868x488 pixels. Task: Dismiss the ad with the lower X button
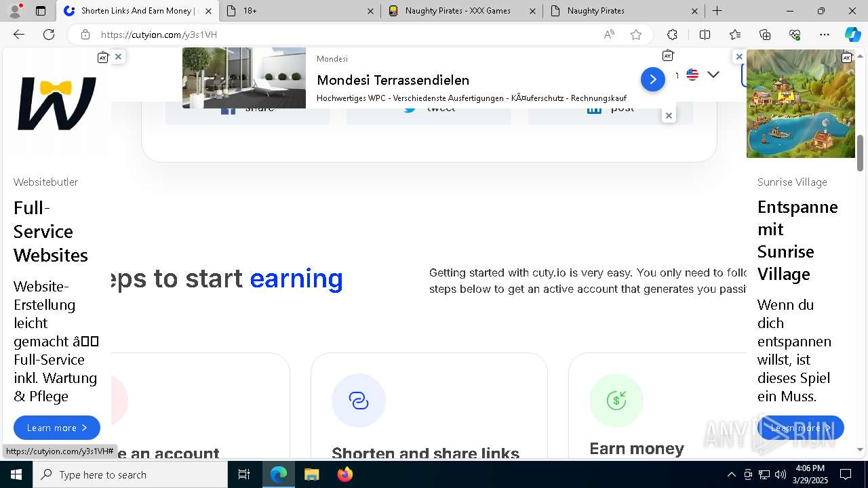pos(669,116)
